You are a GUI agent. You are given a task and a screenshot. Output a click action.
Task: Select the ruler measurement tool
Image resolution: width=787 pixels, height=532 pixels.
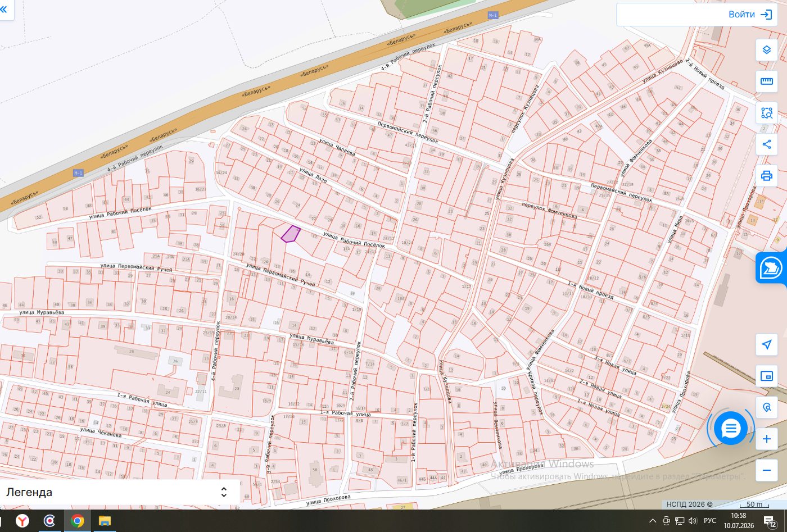pyautogui.click(x=766, y=81)
